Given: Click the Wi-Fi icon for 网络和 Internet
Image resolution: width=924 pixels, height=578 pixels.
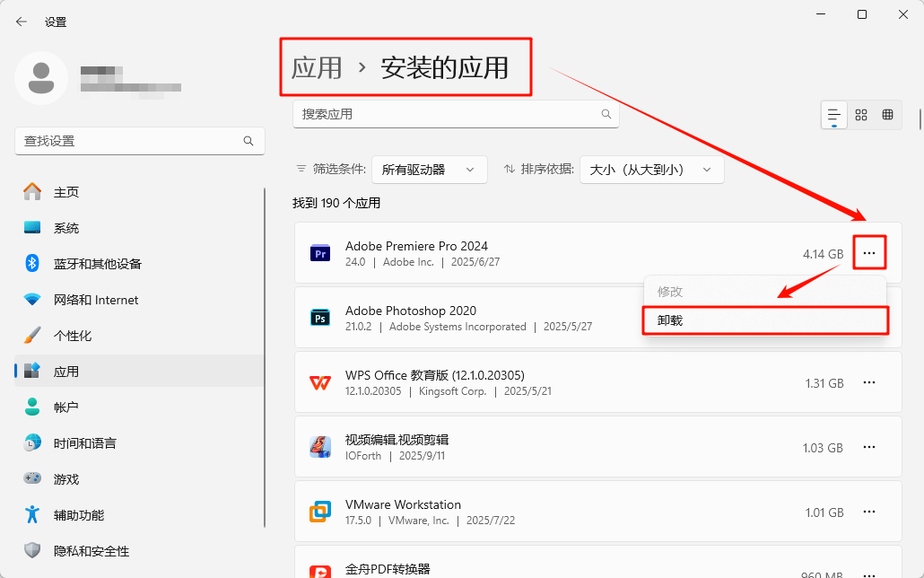Looking at the screenshot, I should 32,300.
